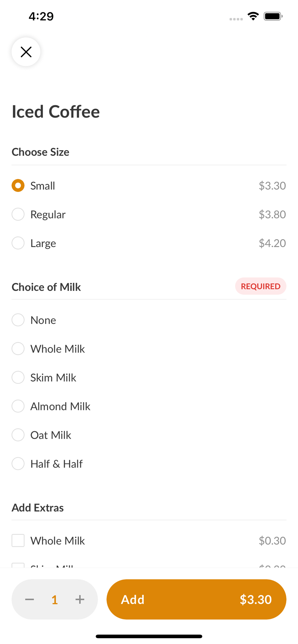
Task: Select None under Choice of Milk
Action: point(149,320)
